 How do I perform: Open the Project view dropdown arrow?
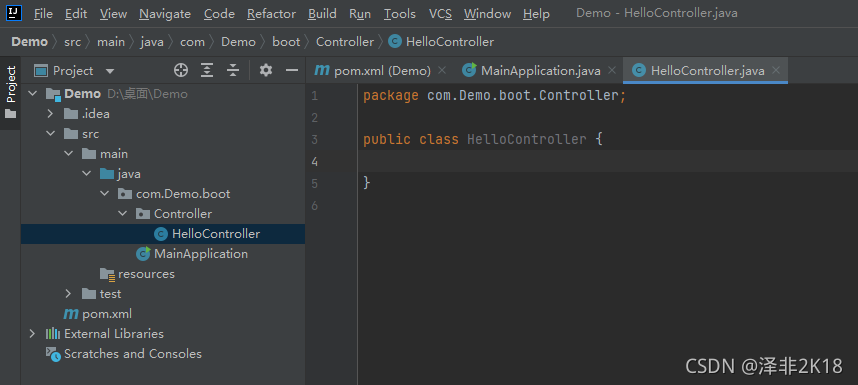(110, 71)
